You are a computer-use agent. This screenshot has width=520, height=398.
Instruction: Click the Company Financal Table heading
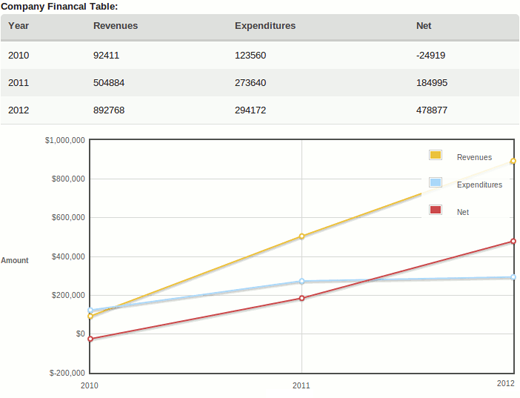pyautogui.click(x=59, y=6)
